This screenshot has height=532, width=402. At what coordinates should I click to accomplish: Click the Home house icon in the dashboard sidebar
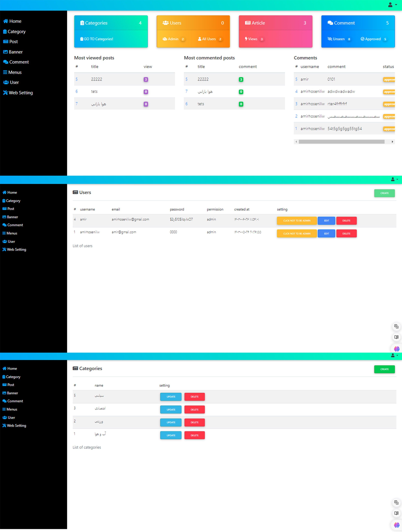tap(6, 21)
